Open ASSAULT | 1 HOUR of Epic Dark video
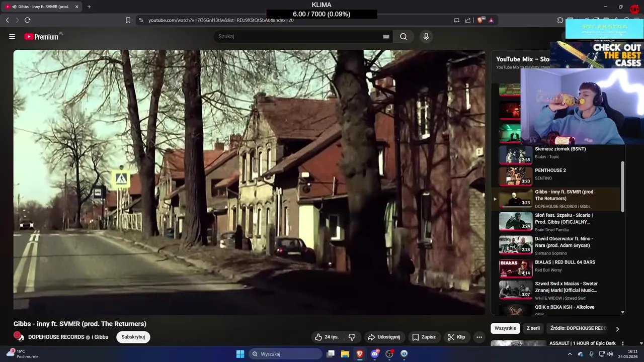 point(583,343)
